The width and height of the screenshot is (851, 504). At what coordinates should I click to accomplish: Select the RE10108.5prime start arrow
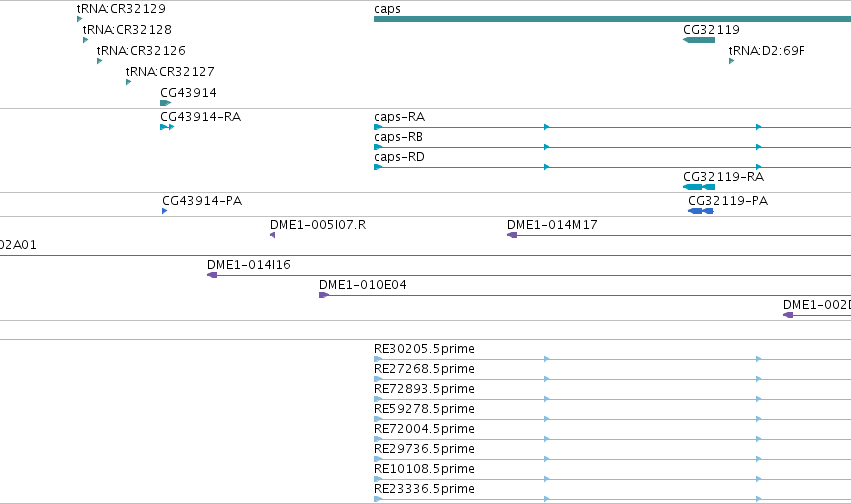378,479
